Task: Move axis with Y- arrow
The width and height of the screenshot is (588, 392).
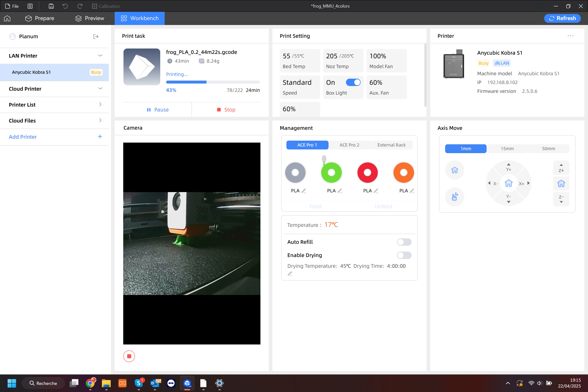Action: (509, 198)
